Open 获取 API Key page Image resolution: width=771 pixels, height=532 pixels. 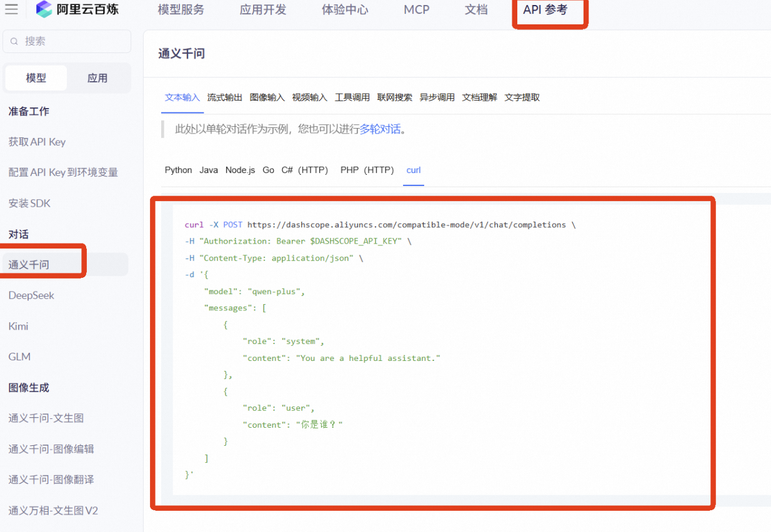[x=37, y=142]
